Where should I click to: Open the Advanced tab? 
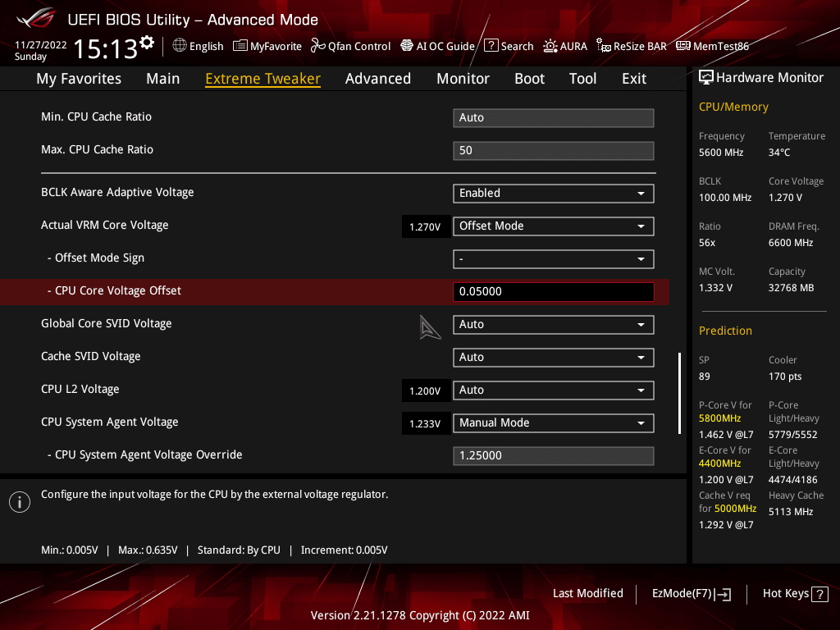378,79
